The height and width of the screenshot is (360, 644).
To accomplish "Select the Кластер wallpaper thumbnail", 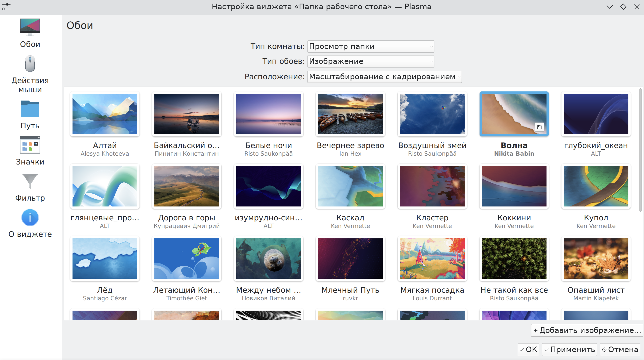I will [x=432, y=186].
